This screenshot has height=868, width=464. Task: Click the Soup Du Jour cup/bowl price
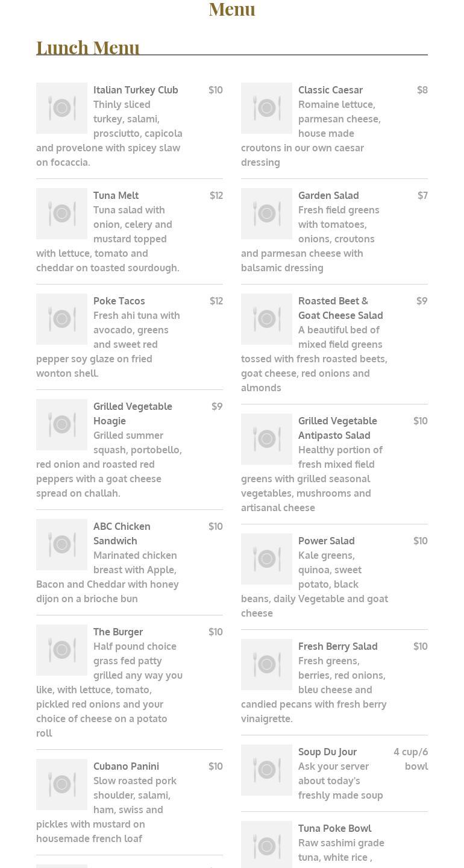411,759
